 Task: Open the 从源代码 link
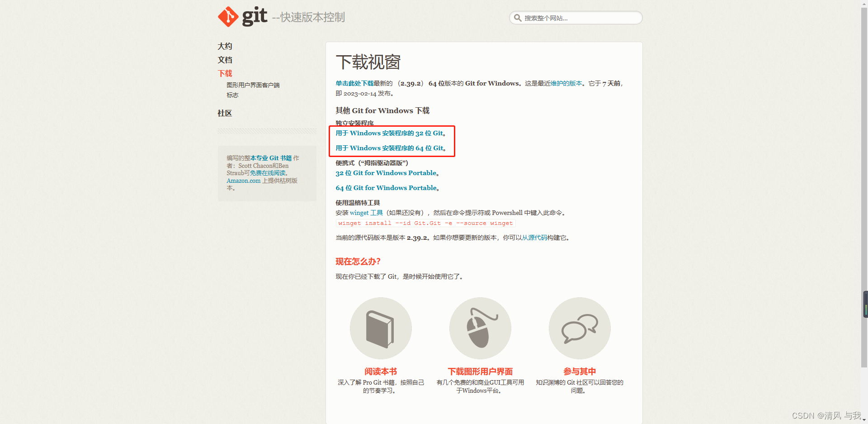click(x=534, y=238)
